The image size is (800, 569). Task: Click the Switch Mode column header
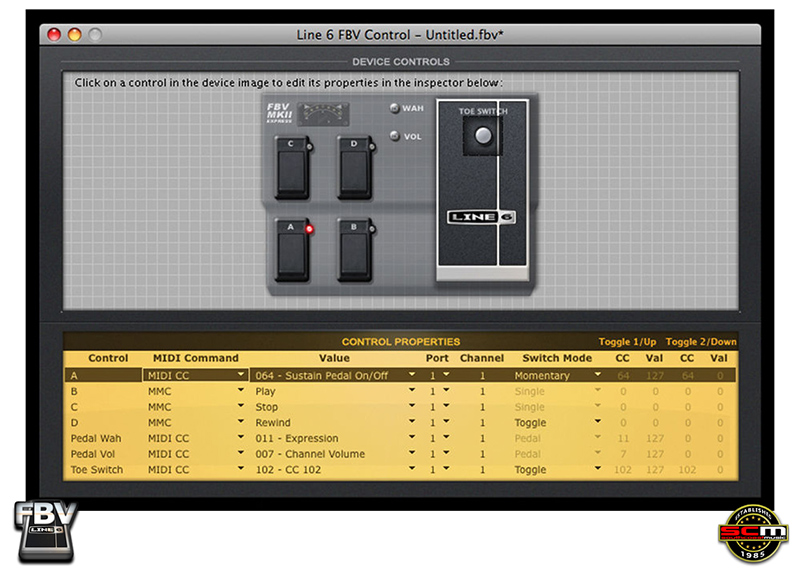[557, 358]
